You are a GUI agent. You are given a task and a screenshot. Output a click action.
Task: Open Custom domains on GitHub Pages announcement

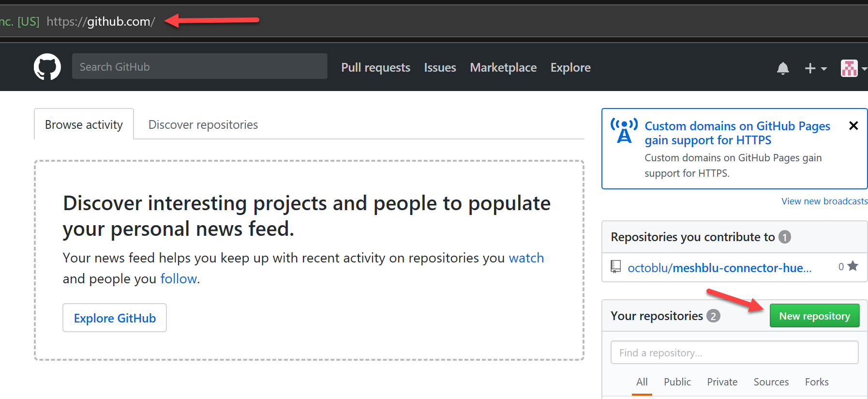point(737,133)
